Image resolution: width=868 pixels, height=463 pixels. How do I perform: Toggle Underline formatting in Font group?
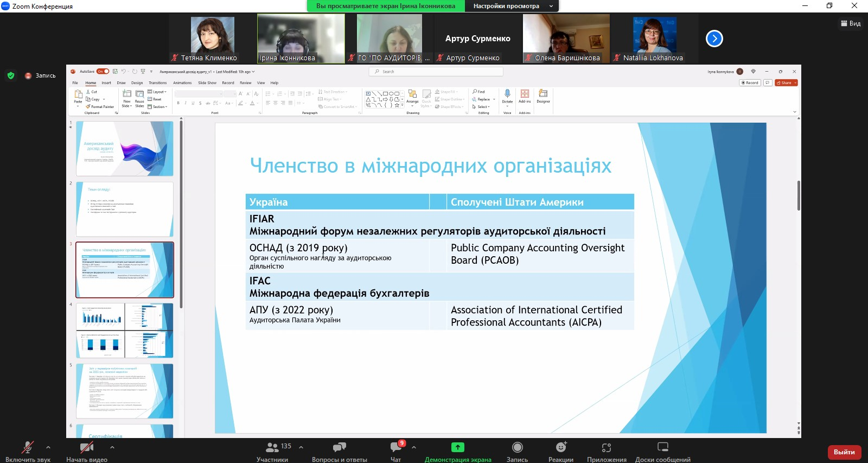coord(193,103)
